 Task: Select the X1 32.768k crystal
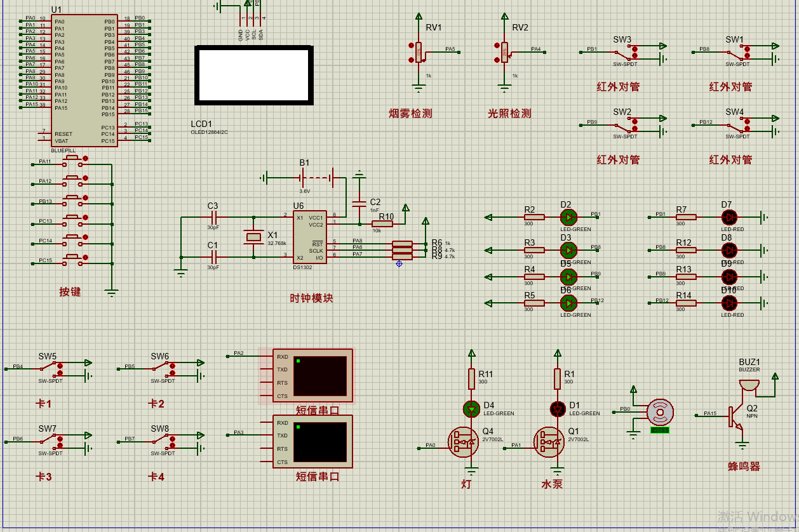pos(253,237)
